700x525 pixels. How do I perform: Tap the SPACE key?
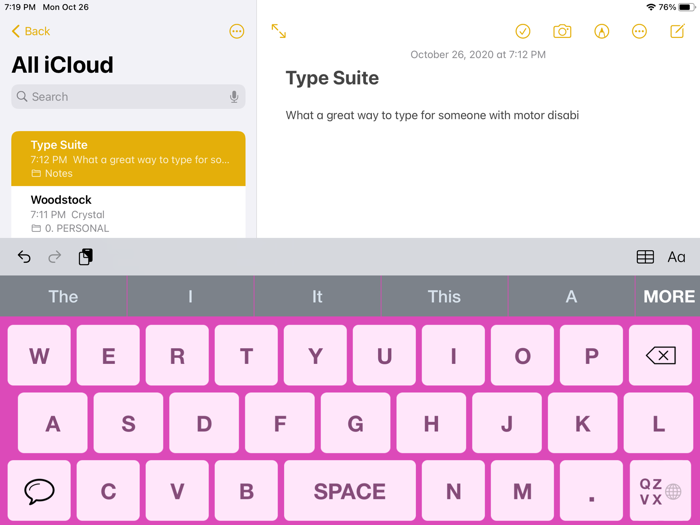(350, 491)
